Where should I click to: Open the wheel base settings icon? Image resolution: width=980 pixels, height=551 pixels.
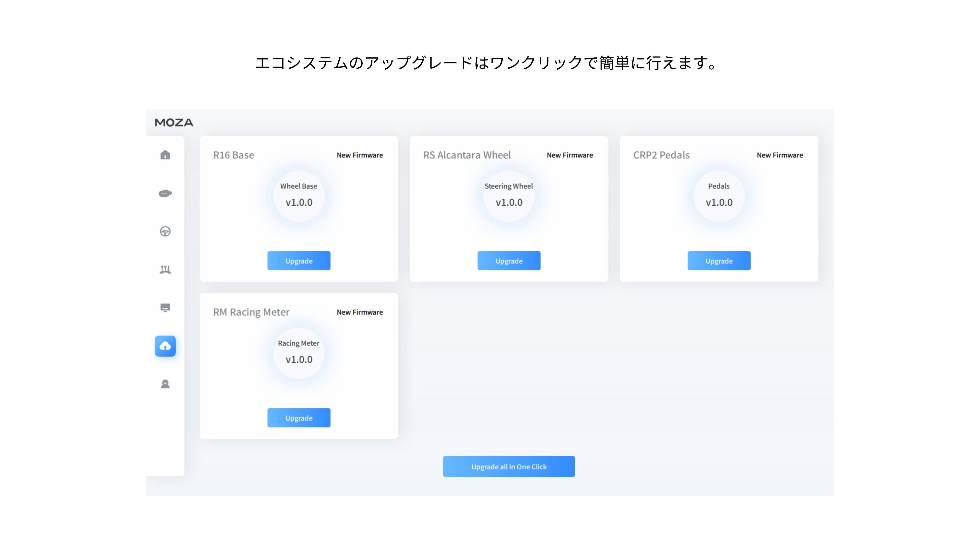click(165, 193)
